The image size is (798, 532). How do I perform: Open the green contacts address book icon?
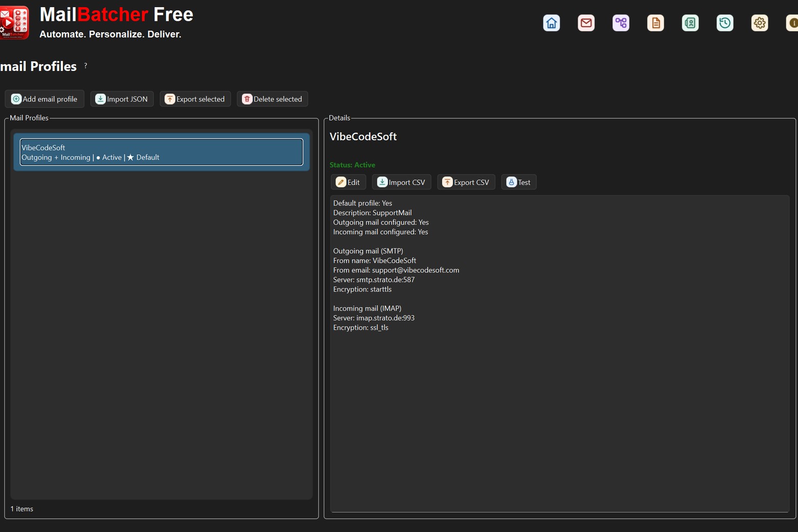690,23
